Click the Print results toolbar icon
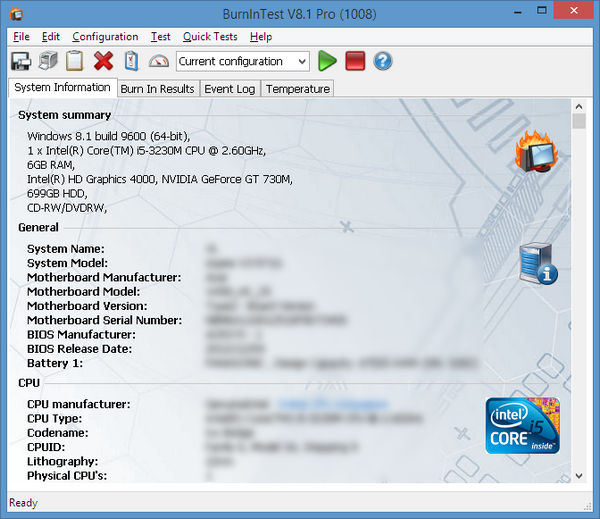Image resolution: width=600 pixels, height=519 pixels. tap(48, 61)
